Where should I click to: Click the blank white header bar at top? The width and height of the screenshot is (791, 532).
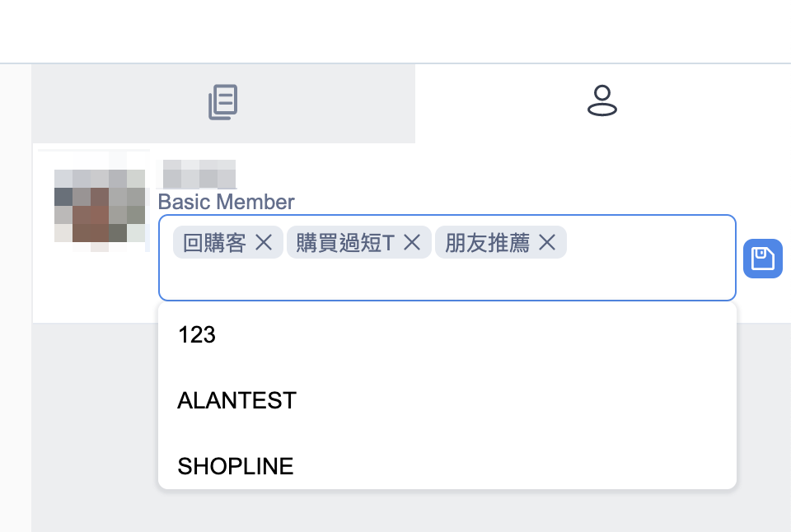coord(395,31)
